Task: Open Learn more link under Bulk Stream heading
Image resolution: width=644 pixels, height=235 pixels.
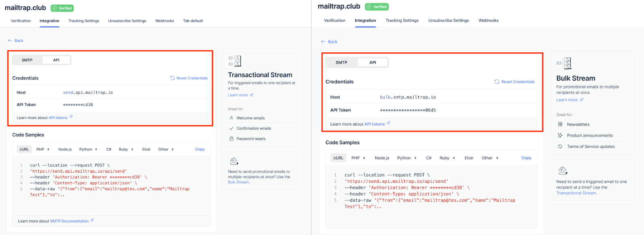Action: click(x=567, y=100)
